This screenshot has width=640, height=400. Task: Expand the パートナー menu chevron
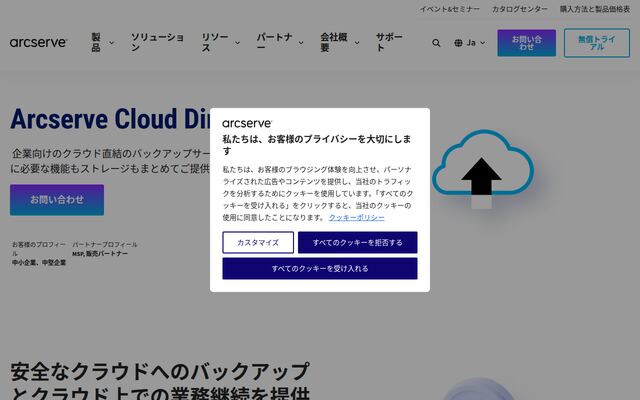click(301, 42)
